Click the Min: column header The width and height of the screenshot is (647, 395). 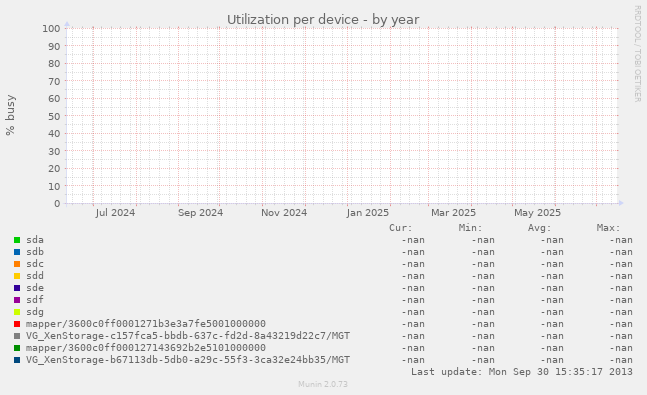[x=470, y=228]
